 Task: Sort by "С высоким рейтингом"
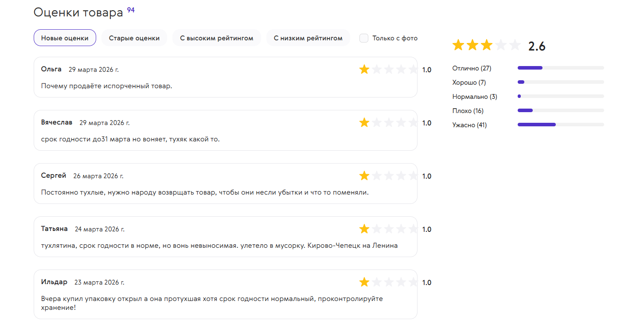(x=217, y=38)
